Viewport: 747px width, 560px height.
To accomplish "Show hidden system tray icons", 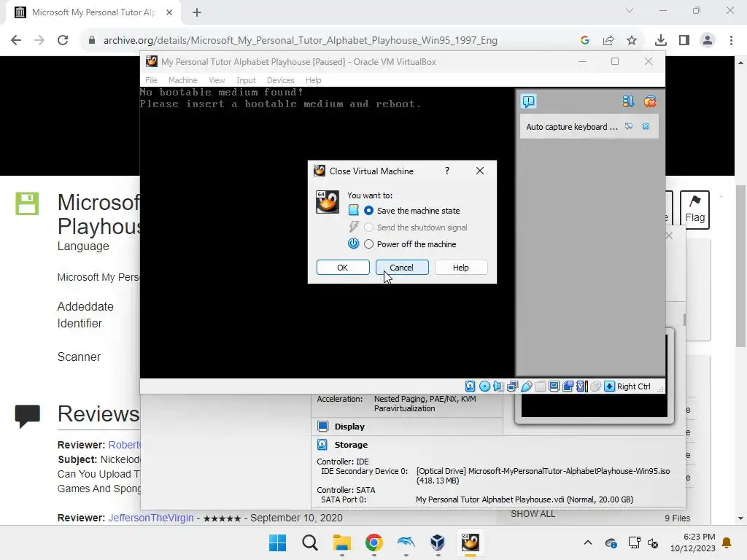I will coord(588,542).
